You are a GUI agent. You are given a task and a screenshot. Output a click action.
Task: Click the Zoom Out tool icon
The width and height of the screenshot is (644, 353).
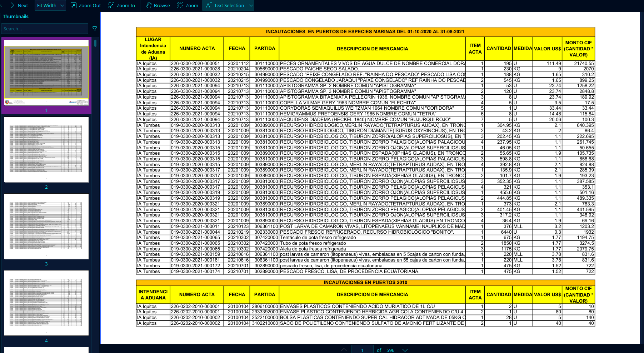[x=74, y=5]
